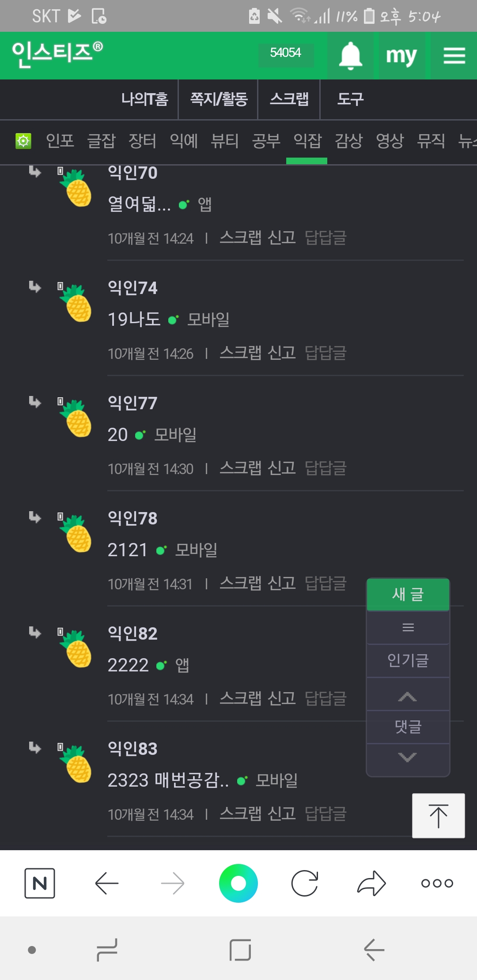Reload the page with refresh icon
The height and width of the screenshot is (980, 477).
305,883
